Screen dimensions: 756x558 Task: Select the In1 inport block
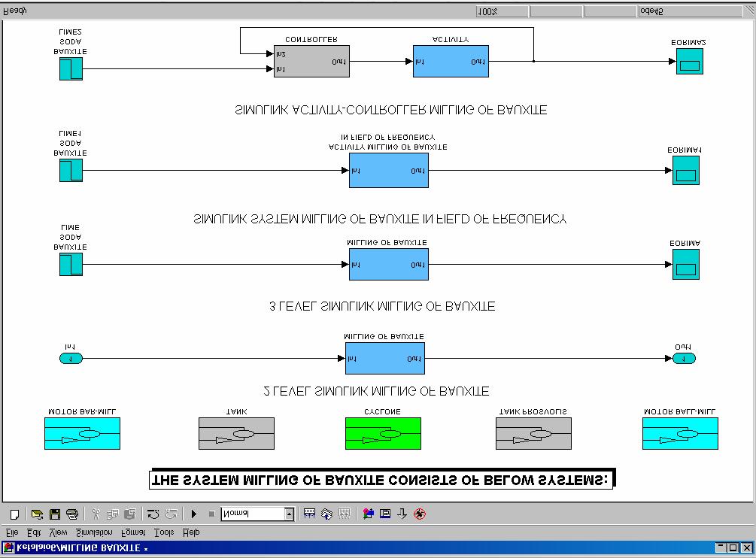(x=71, y=359)
